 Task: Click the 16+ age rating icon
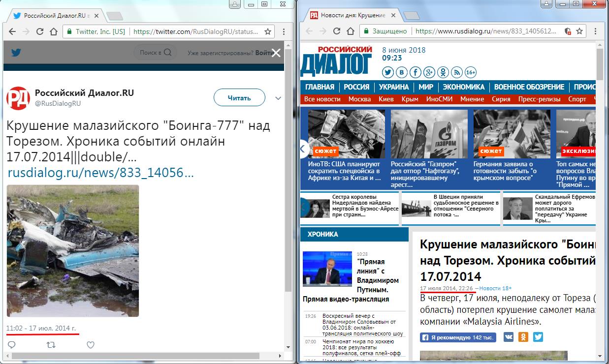471,72
